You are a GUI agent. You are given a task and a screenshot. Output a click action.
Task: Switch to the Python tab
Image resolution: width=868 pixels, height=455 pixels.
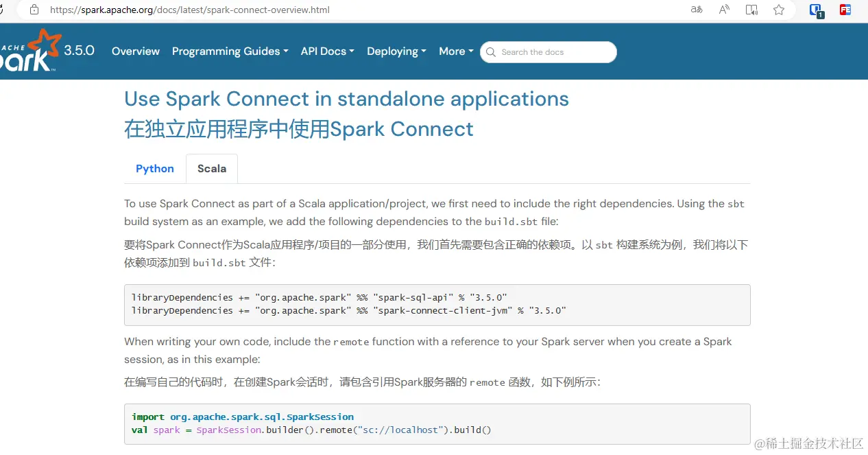click(154, 168)
